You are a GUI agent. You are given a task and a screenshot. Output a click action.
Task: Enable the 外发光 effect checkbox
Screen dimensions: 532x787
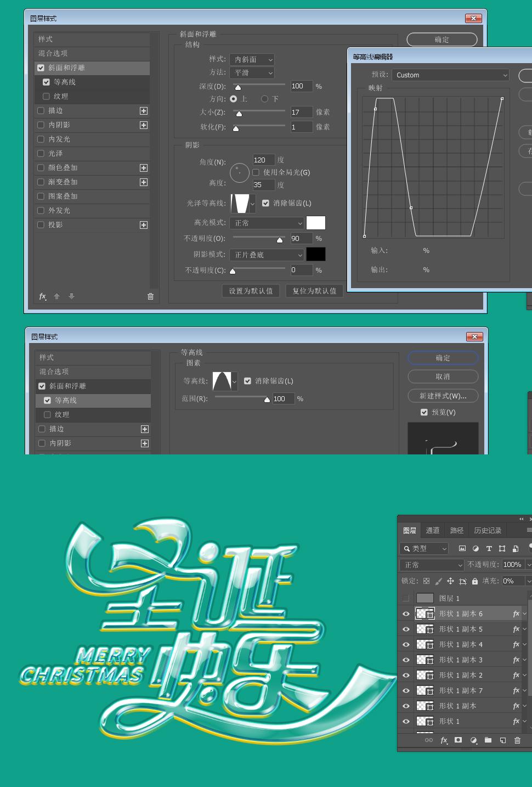tap(41, 211)
